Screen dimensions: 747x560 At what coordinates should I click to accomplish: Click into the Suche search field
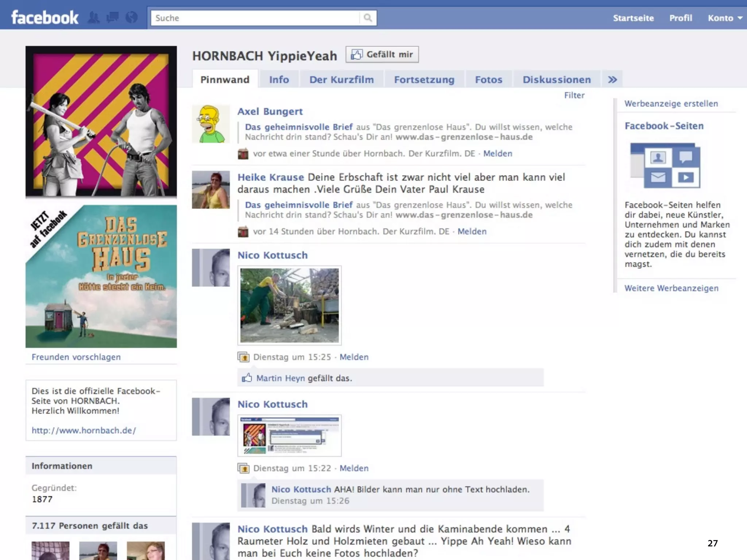[255, 18]
